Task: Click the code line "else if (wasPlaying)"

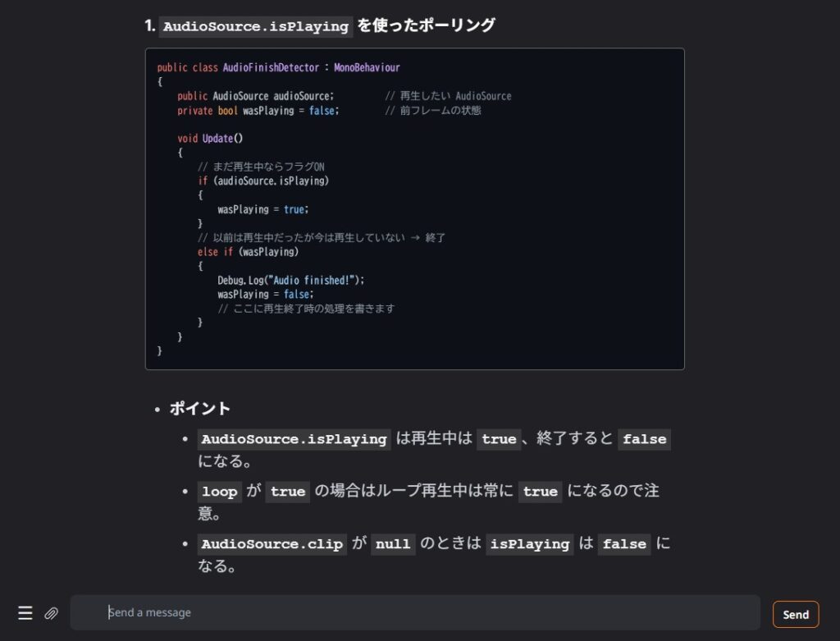Action: pyautogui.click(x=248, y=251)
